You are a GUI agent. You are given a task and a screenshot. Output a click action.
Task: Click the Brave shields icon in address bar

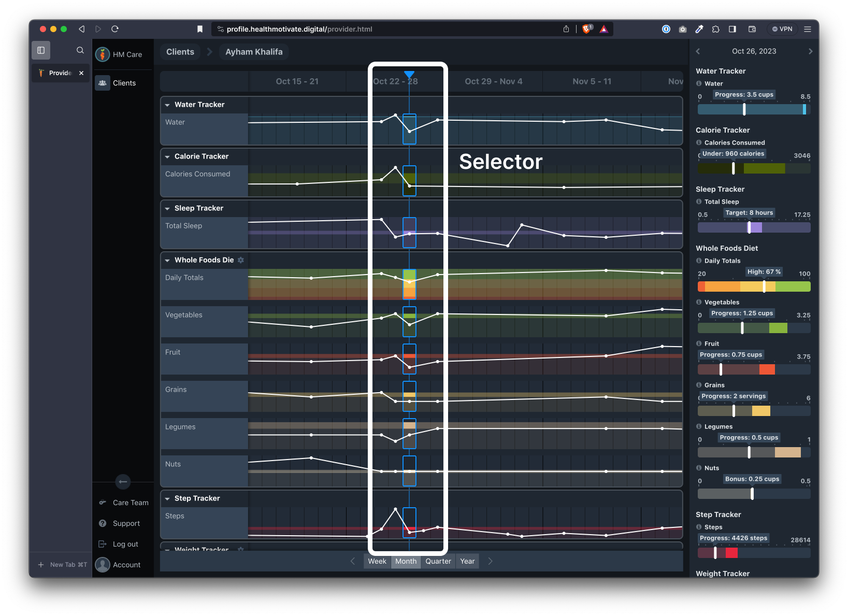pos(587,29)
